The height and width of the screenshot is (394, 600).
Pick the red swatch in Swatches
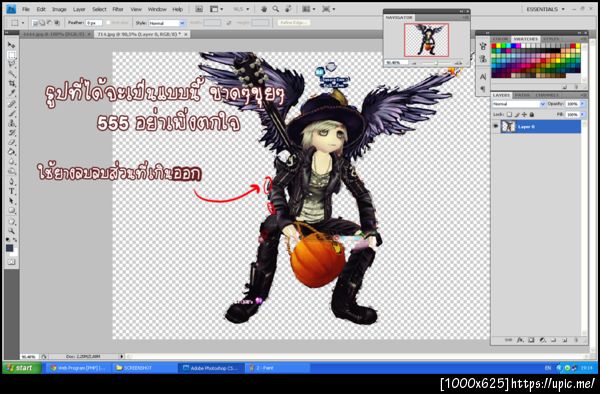(x=494, y=46)
